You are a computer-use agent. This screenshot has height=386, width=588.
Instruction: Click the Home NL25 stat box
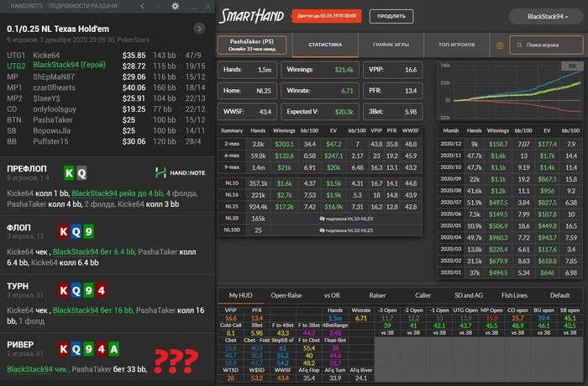[247, 91]
